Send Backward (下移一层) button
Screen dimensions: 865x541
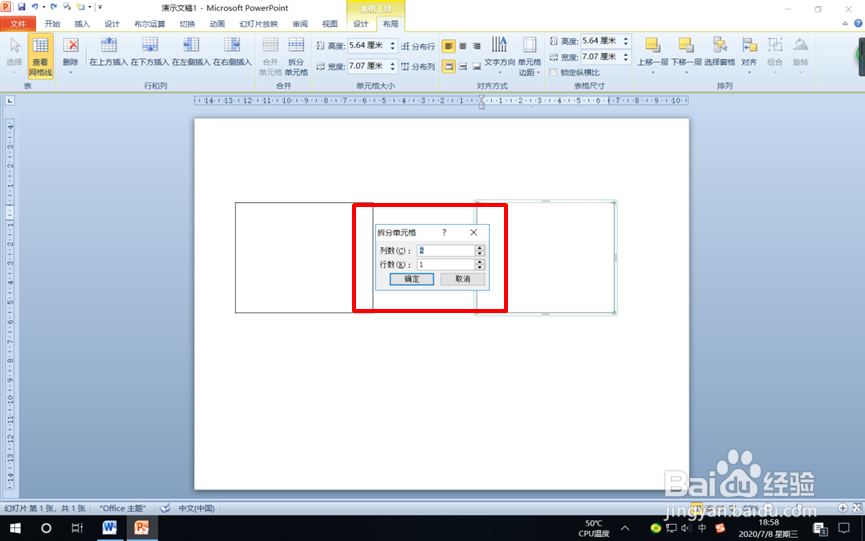point(686,56)
